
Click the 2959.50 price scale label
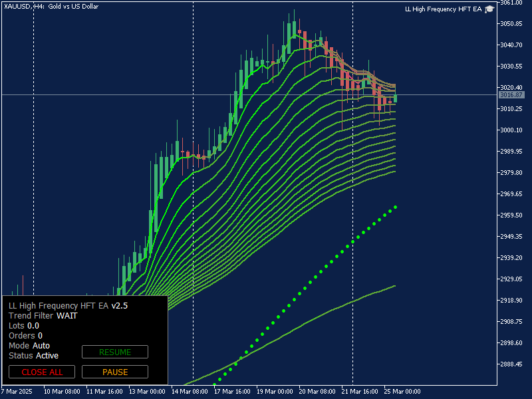coord(511,215)
